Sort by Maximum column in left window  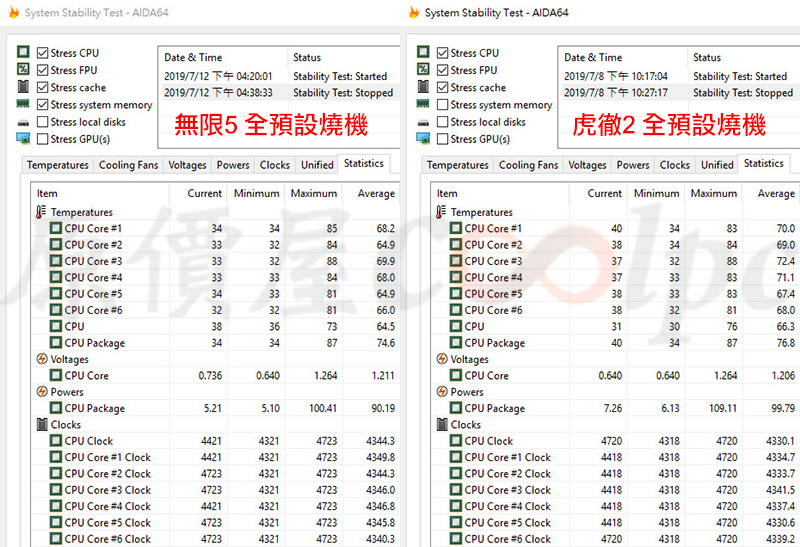point(313,193)
